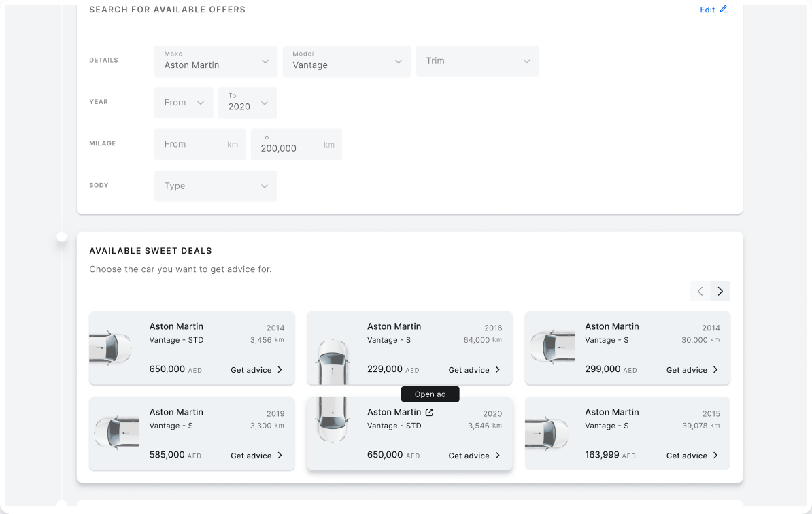
Task: Expand the Trim dropdown
Action: tap(477, 61)
